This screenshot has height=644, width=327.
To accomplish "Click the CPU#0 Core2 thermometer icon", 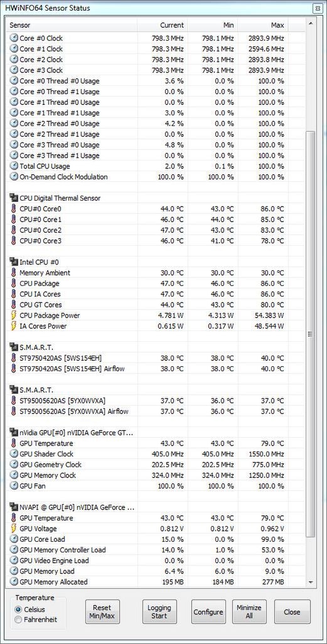I will coord(14,230).
